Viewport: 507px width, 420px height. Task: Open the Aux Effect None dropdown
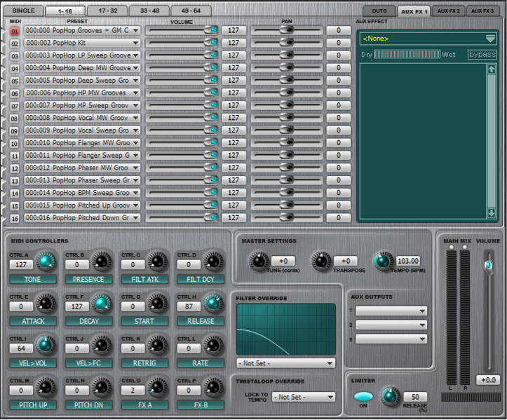[428, 39]
